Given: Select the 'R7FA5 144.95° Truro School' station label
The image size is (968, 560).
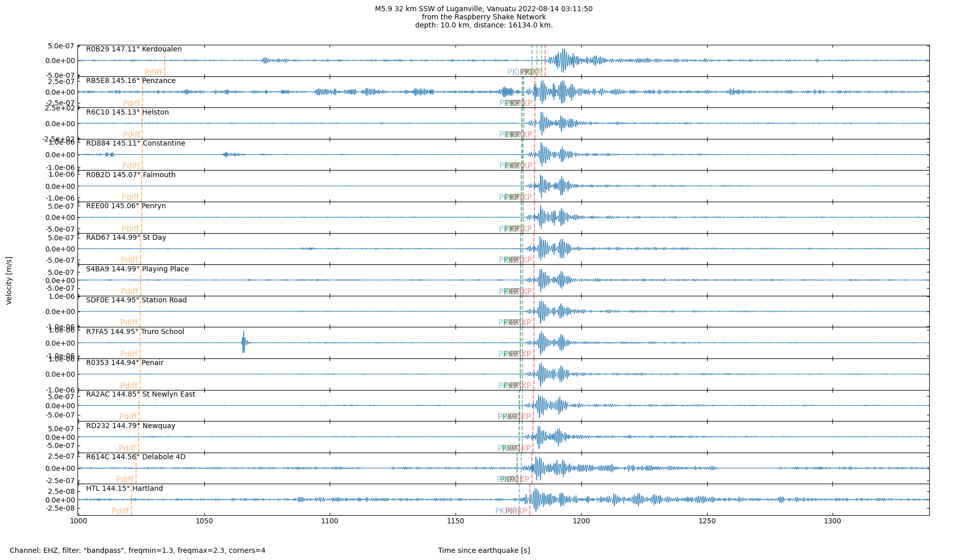Looking at the screenshot, I should coord(135,332).
